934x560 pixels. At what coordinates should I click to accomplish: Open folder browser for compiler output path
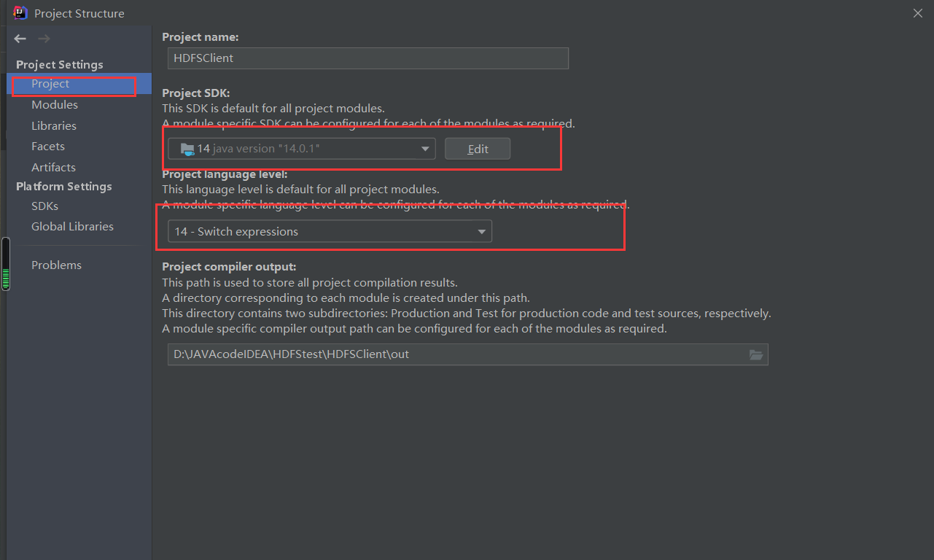click(756, 355)
